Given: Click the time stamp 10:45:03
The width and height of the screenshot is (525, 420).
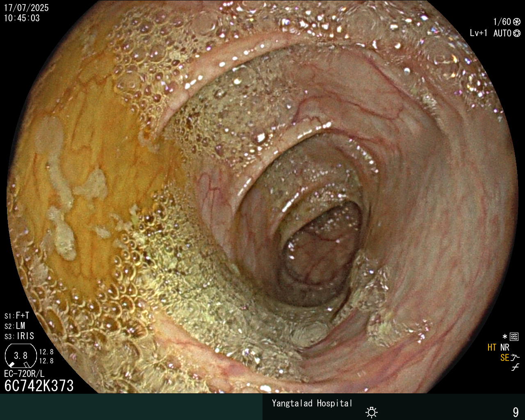Looking at the screenshot, I should pos(22,18).
